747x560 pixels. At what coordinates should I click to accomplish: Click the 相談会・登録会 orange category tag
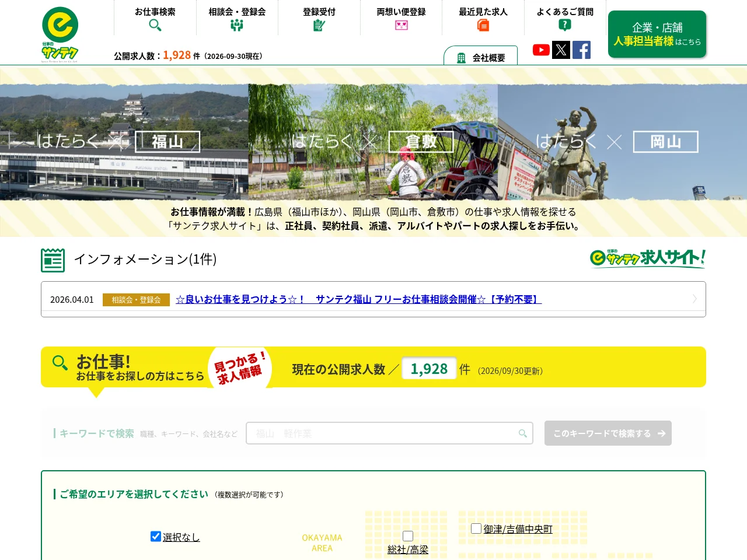136,300
